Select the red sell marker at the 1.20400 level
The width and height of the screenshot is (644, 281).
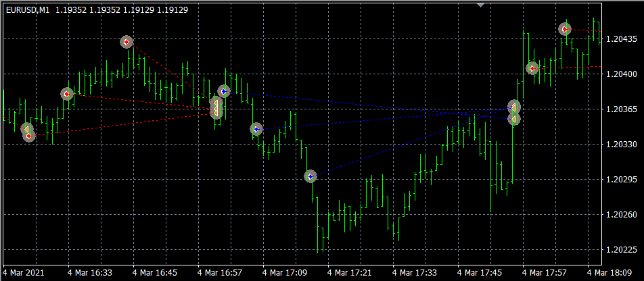pos(532,68)
